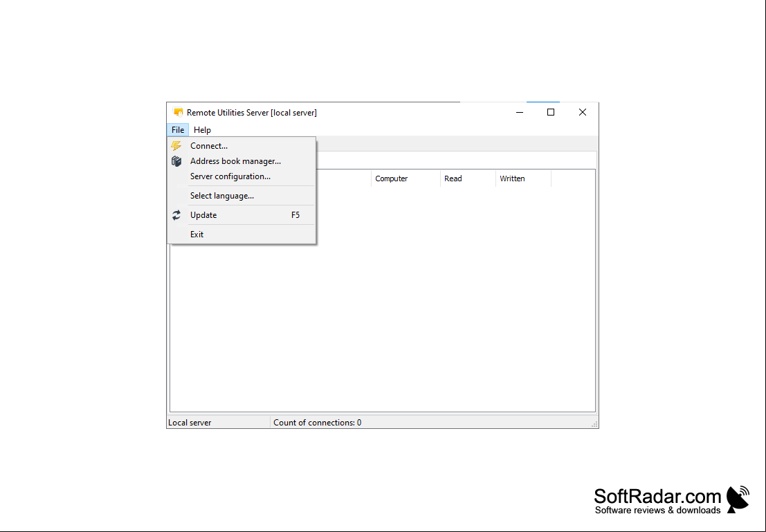This screenshot has height=532, width=766.
Task: Click the Count of connections: 0 status
Action: tap(318, 423)
